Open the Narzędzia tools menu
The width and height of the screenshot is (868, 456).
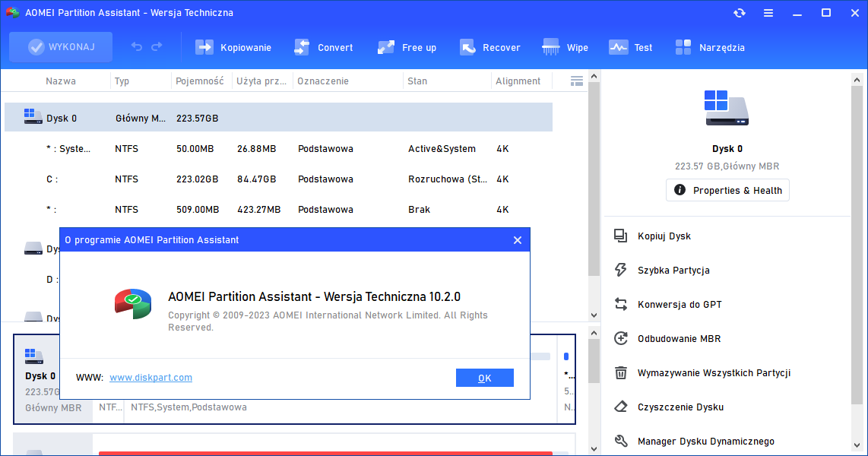point(710,48)
